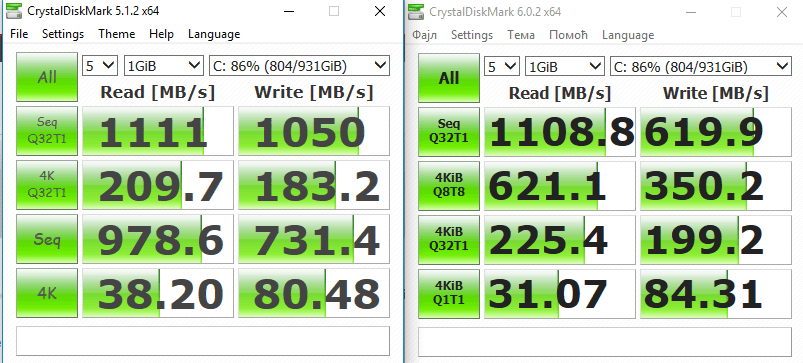Open Фајл menu in CrystalDiskMark 6.0.2

coord(424,35)
